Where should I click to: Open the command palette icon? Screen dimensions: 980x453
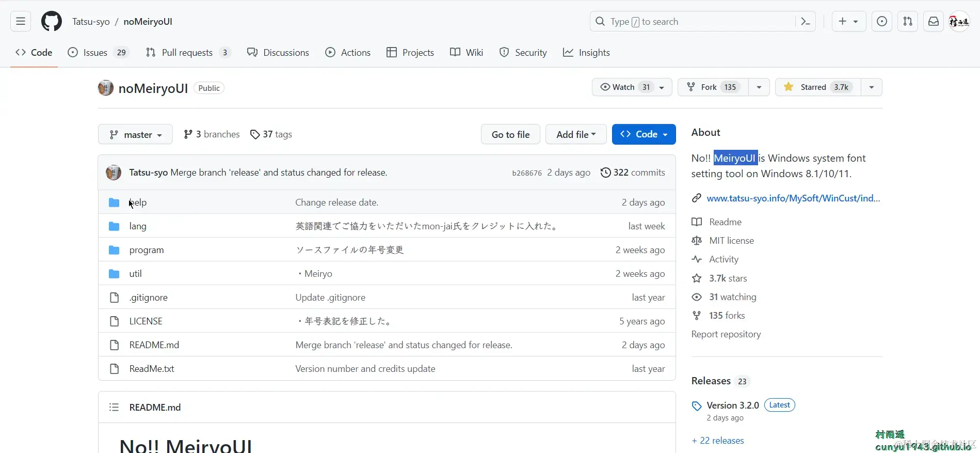coord(805,21)
